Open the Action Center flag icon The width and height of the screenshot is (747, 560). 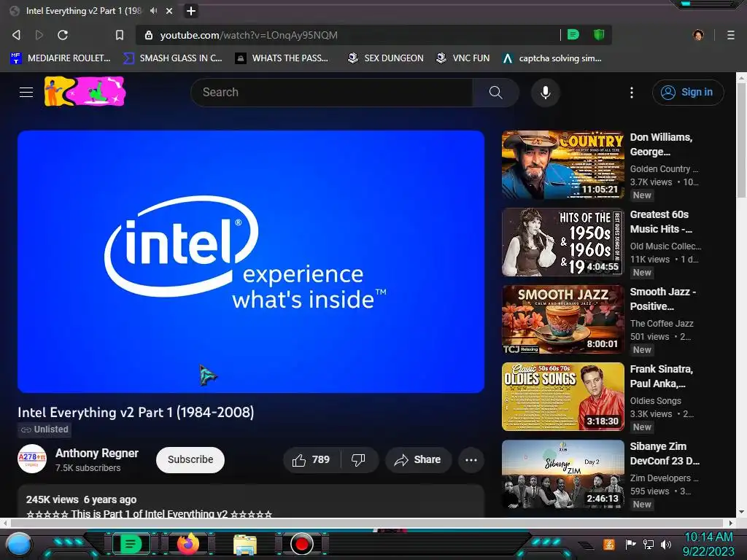tap(630, 544)
